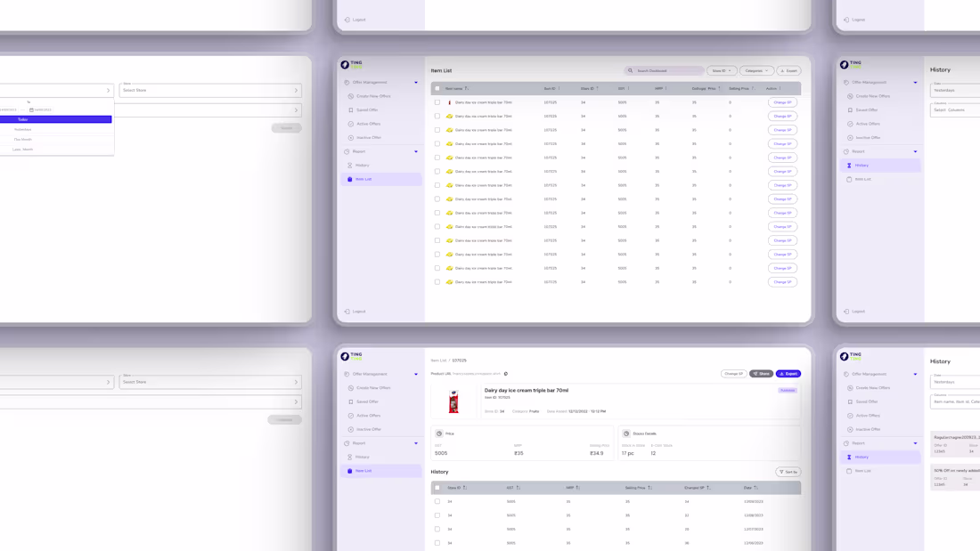Click Change SP button beside Share button
980x551 pixels.
(734, 374)
